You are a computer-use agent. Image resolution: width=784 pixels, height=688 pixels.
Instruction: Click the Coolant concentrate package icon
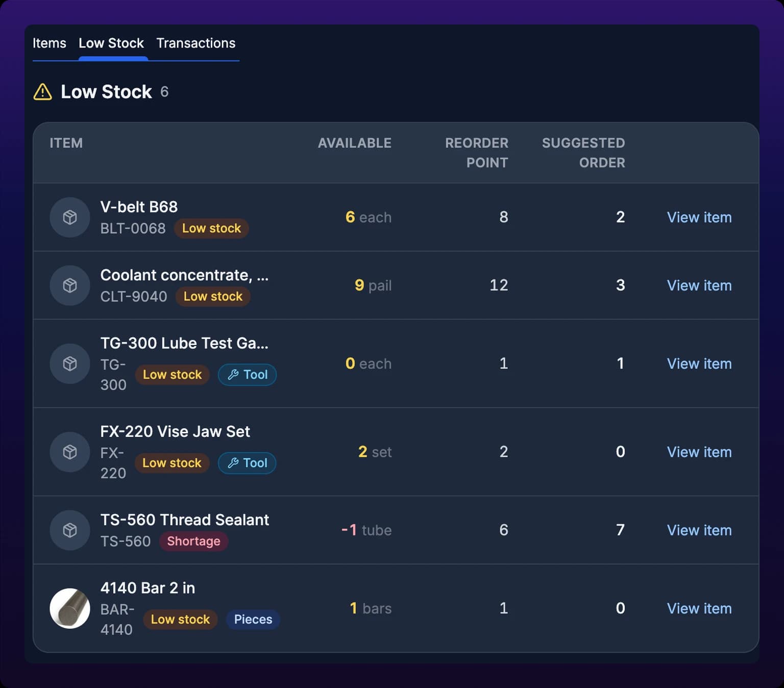click(70, 285)
